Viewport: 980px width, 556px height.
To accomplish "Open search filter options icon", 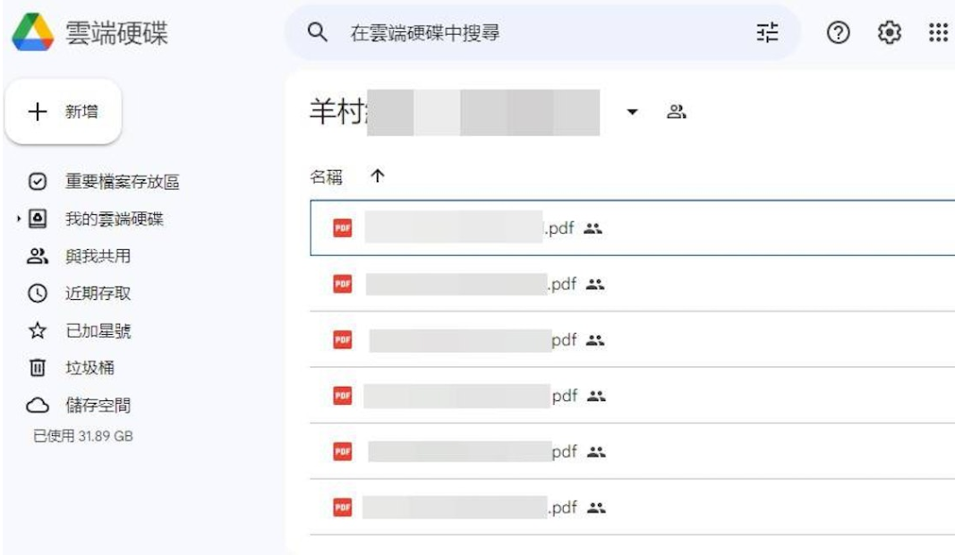I will tap(767, 33).
